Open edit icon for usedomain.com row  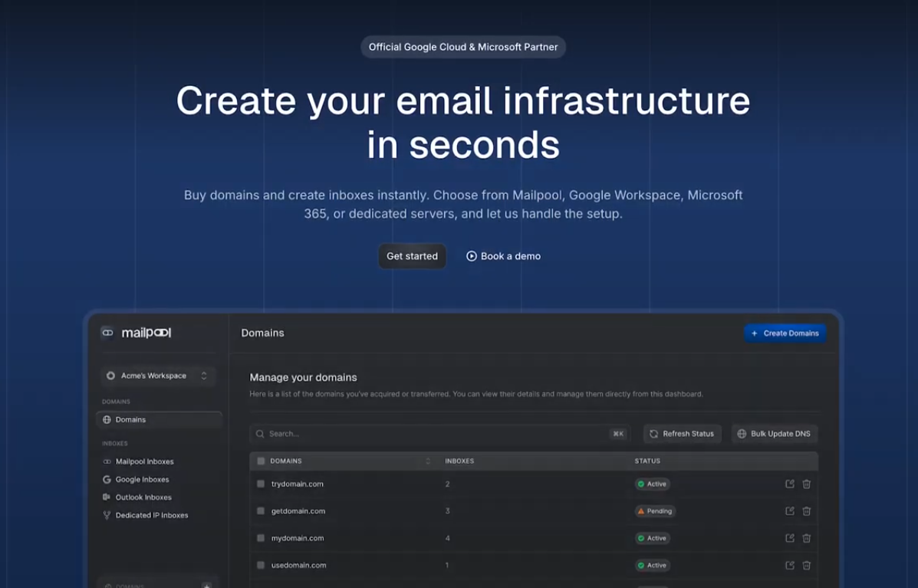789,565
